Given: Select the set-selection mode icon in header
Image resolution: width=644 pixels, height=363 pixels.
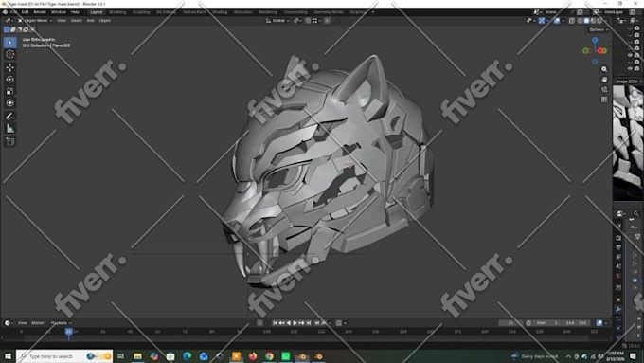Looking at the screenshot, I should [7, 29].
